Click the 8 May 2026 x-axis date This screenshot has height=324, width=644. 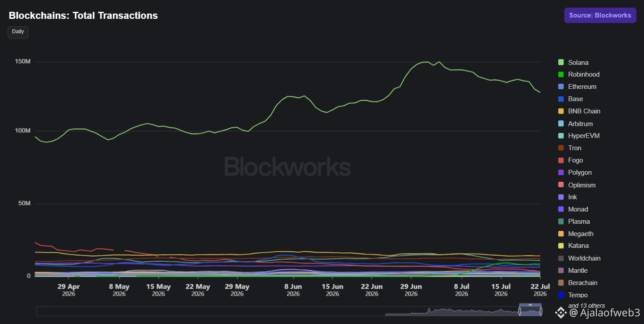tap(119, 290)
